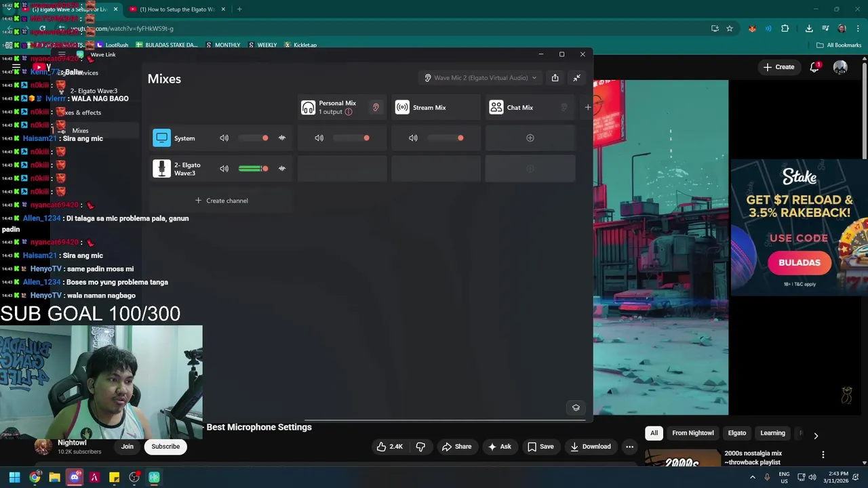Open the 2000s nostalgia mix thumbnail
The width and height of the screenshot is (868, 488).
coord(683,458)
